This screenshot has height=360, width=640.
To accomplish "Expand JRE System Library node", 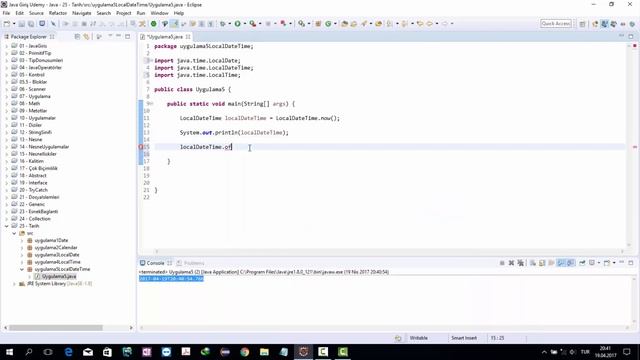I will [14, 284].
